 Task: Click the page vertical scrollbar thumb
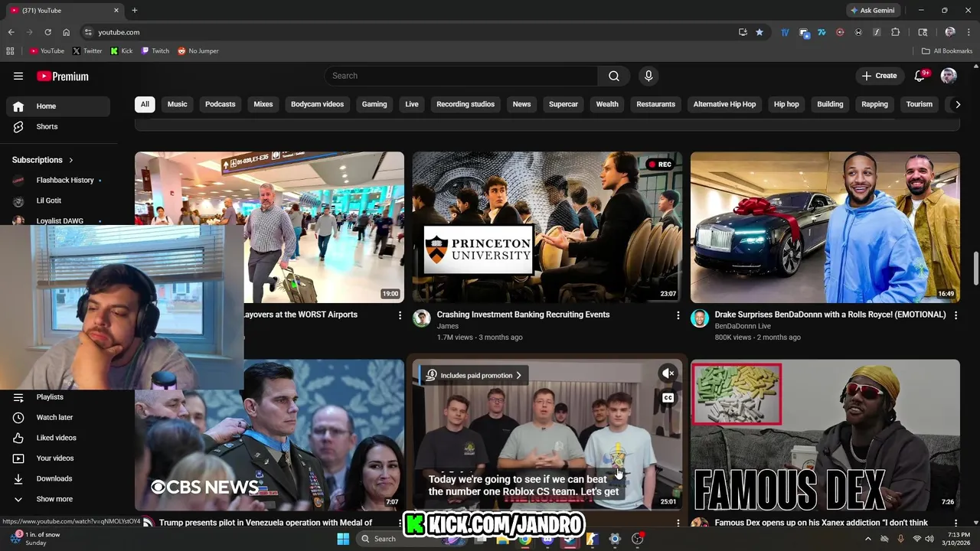975,268
